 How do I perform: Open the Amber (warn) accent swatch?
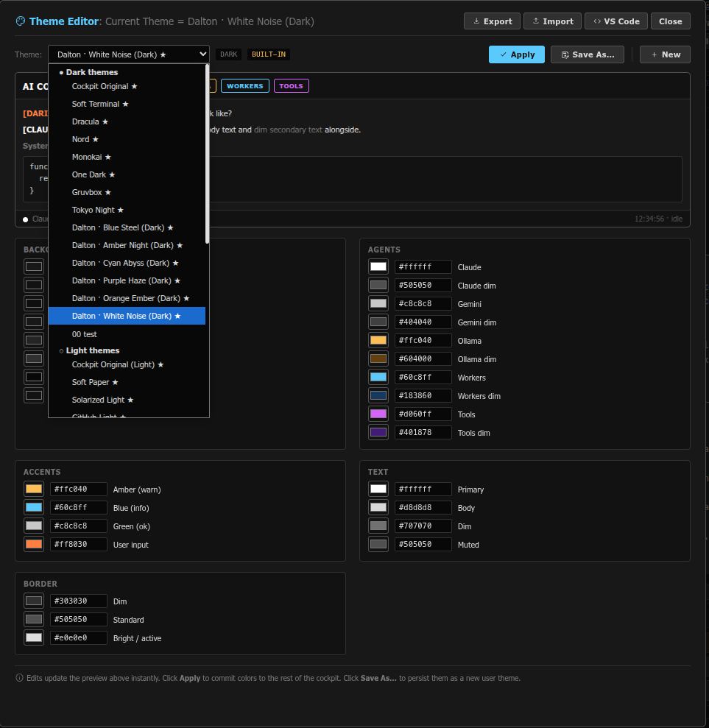click(34, 489)
